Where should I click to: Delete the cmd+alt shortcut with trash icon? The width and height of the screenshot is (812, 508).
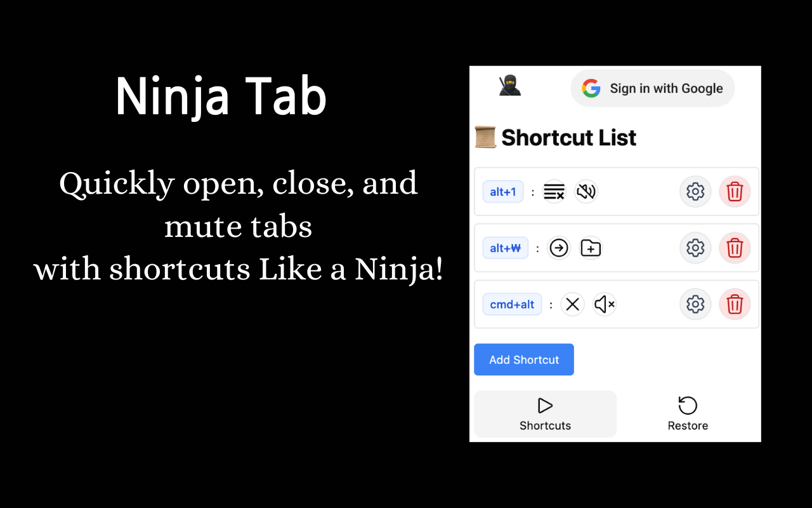(735, 305)
